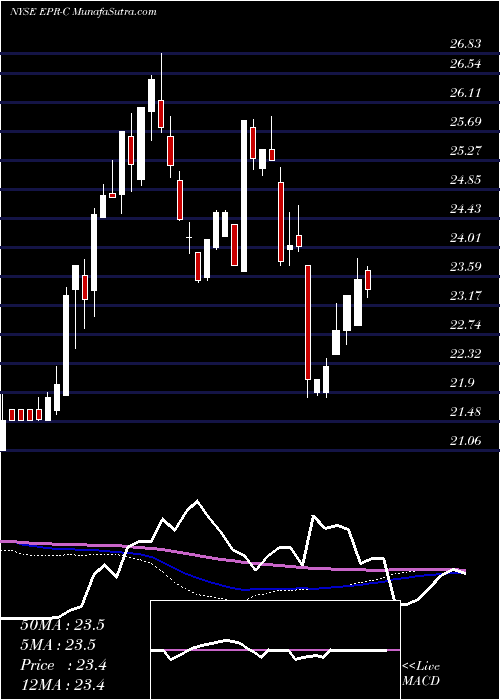Select the 23.17 price axis label

(x=466, y=296)
